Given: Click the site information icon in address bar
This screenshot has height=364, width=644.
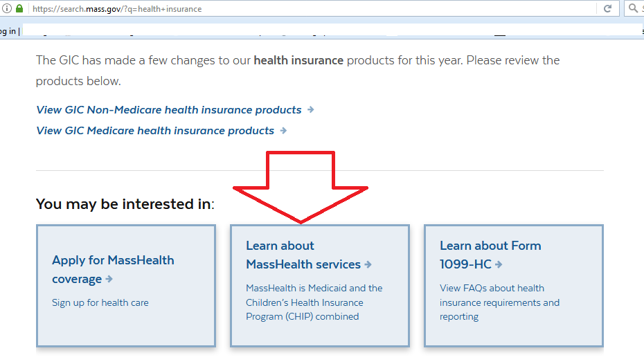Looking at the screenshot, I should [7, 9].
